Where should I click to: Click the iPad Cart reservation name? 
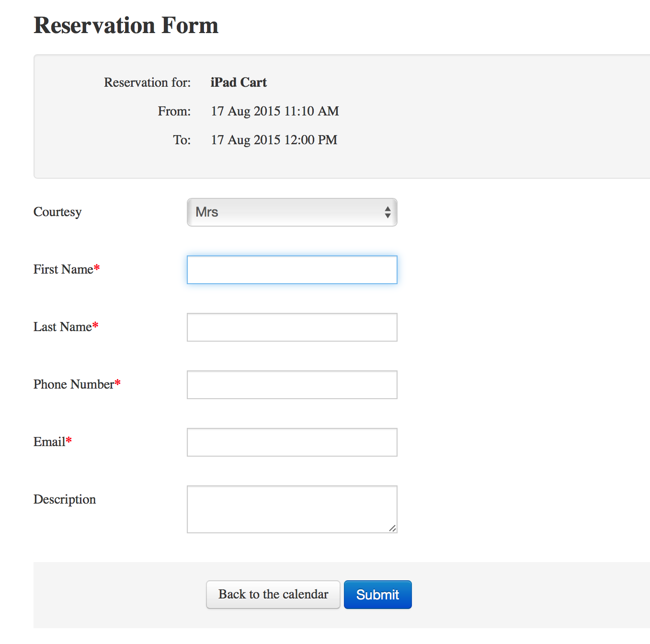[239, 82]
